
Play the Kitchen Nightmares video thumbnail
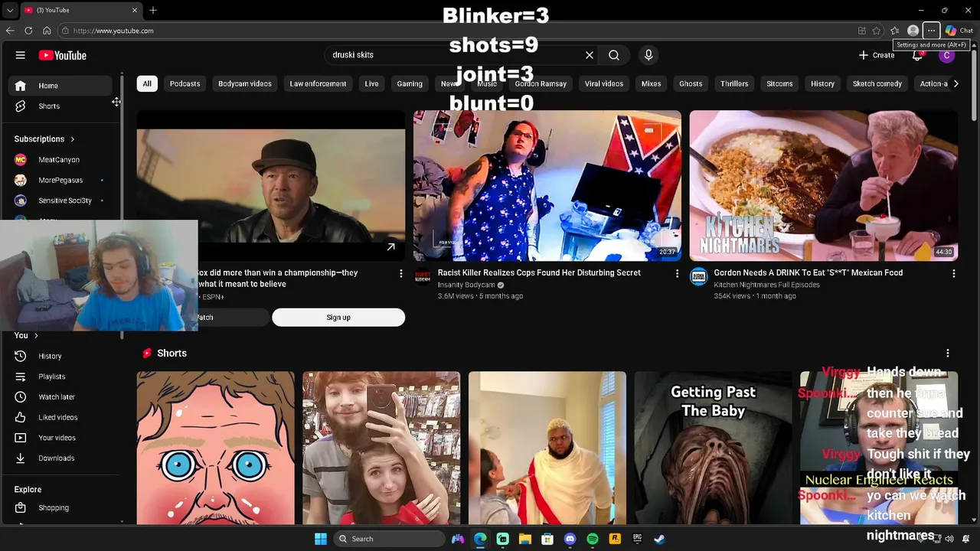point(824,186)
